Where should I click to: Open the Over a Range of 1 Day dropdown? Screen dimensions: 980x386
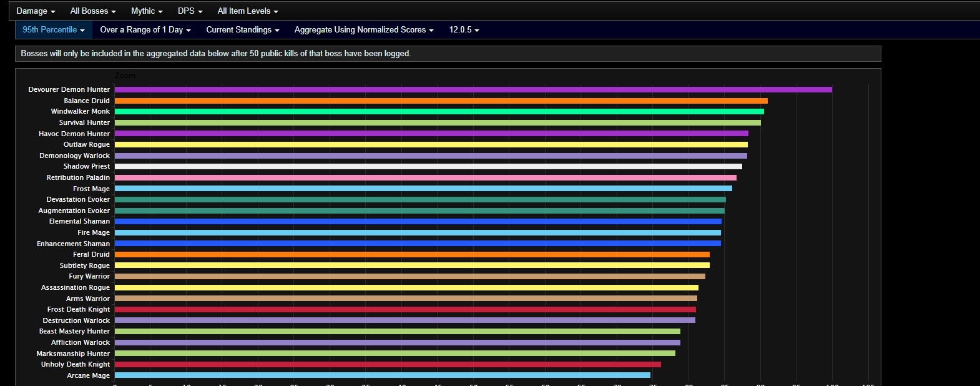coord(145,29)
